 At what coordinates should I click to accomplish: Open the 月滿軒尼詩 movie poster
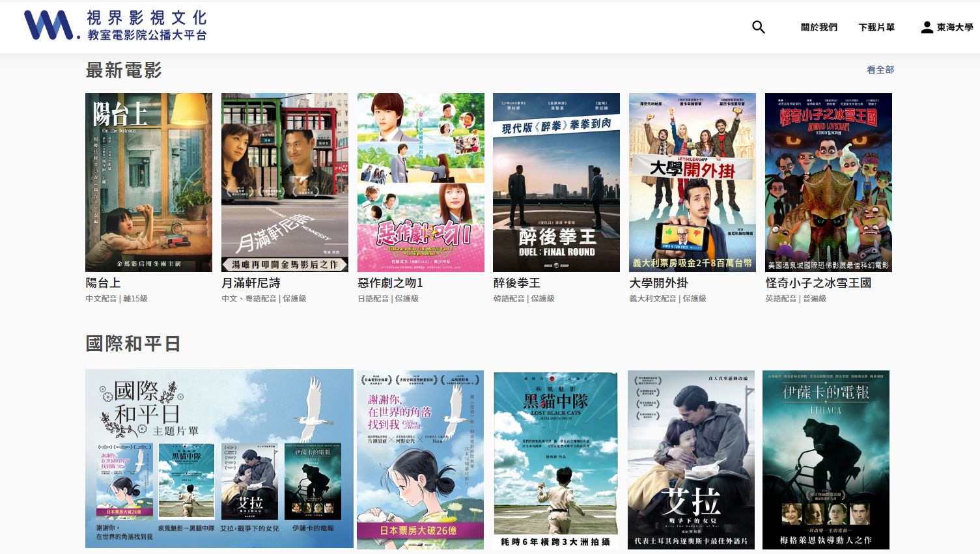click(285, 182)
